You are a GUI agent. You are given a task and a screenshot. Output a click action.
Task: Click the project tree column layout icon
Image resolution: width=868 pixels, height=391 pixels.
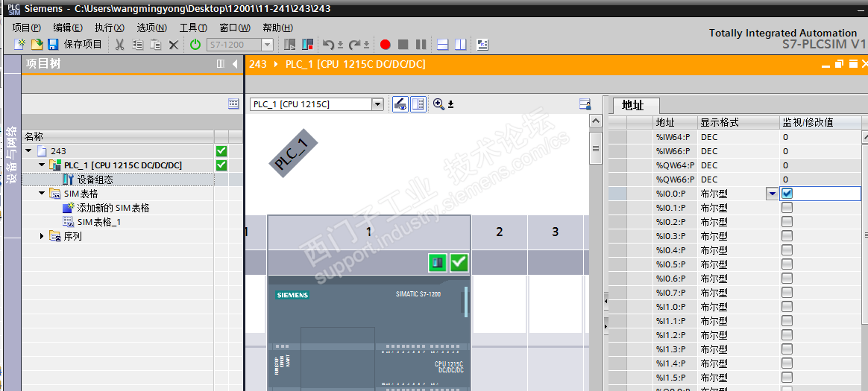pyautogui.click(x=221, y=64)
